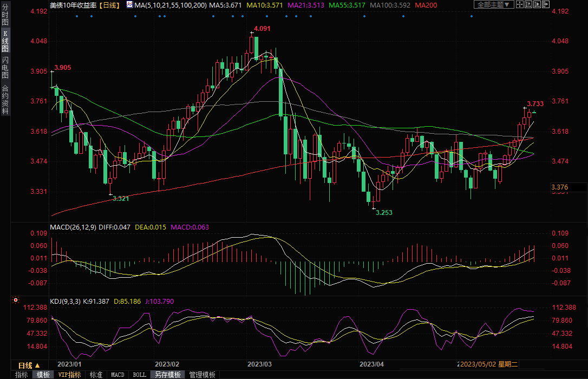This screenshot has width=588, height=379.
Task: Open the 【日线】 period label in chart title
Action: point(111,4)
